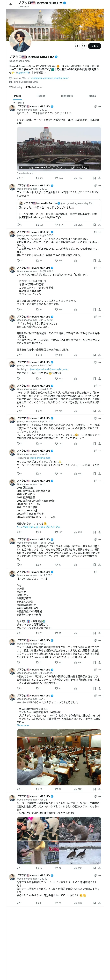Viewport: 110px width, 980px height.
Task: Share the Jun 9, 2020 post
Action: 99,355
